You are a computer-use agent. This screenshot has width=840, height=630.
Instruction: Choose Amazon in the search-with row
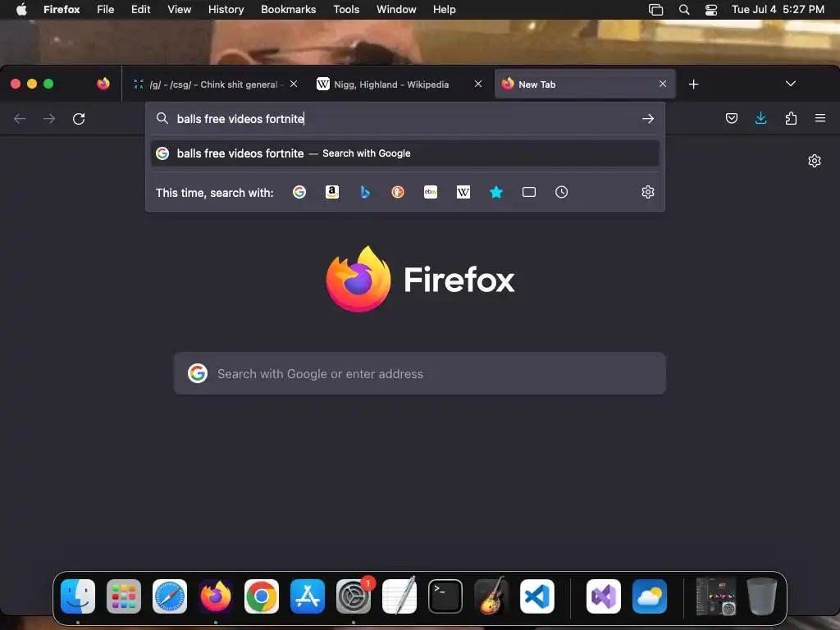pos(332,192)
